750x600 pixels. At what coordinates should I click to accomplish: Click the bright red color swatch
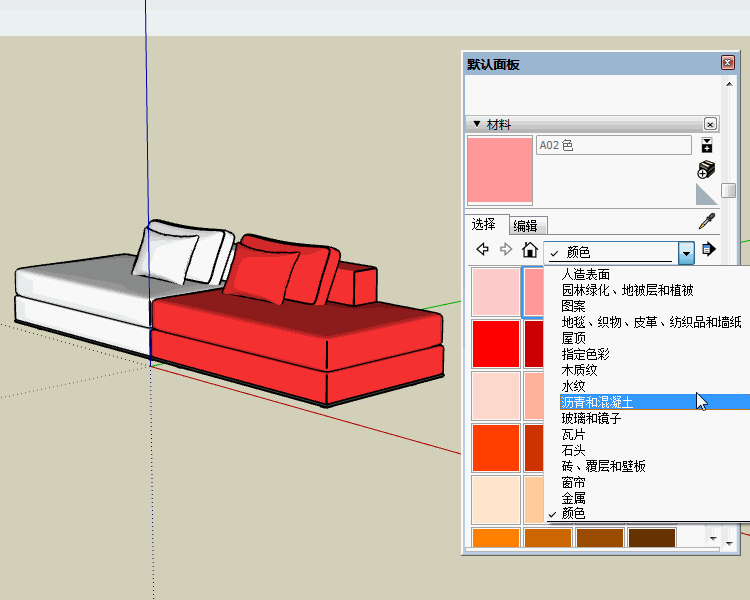click(x=495, y=343)
